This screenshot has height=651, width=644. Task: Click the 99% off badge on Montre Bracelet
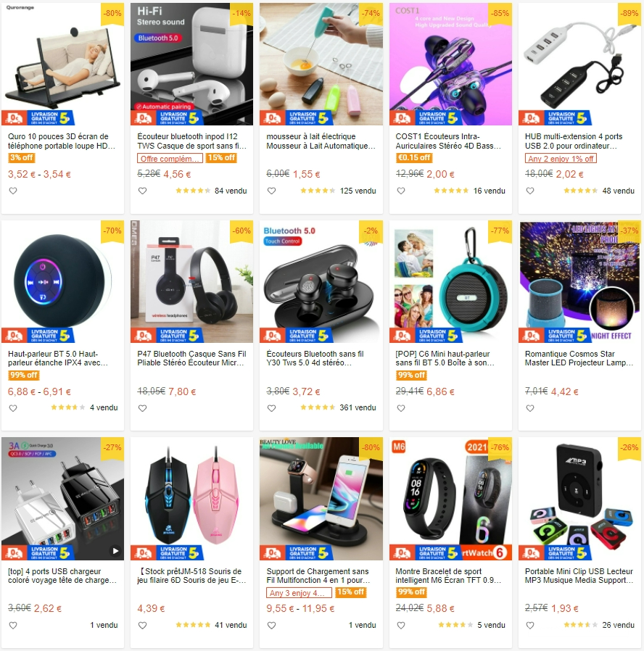411,592
